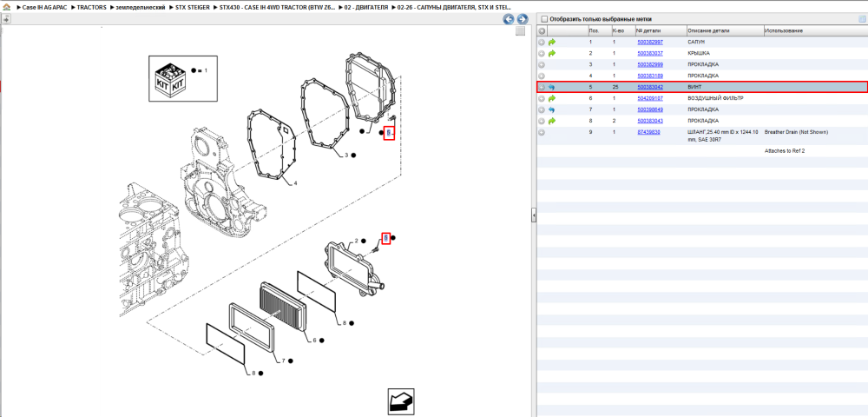Open part number 500398649 link
868x417 pixels.
[650, 109]
